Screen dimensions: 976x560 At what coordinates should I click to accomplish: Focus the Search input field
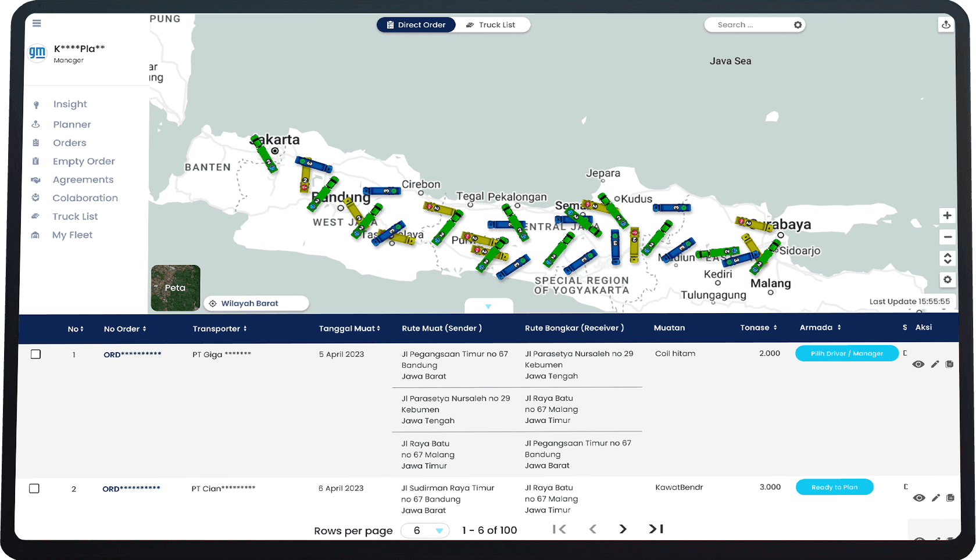(749, 25)
